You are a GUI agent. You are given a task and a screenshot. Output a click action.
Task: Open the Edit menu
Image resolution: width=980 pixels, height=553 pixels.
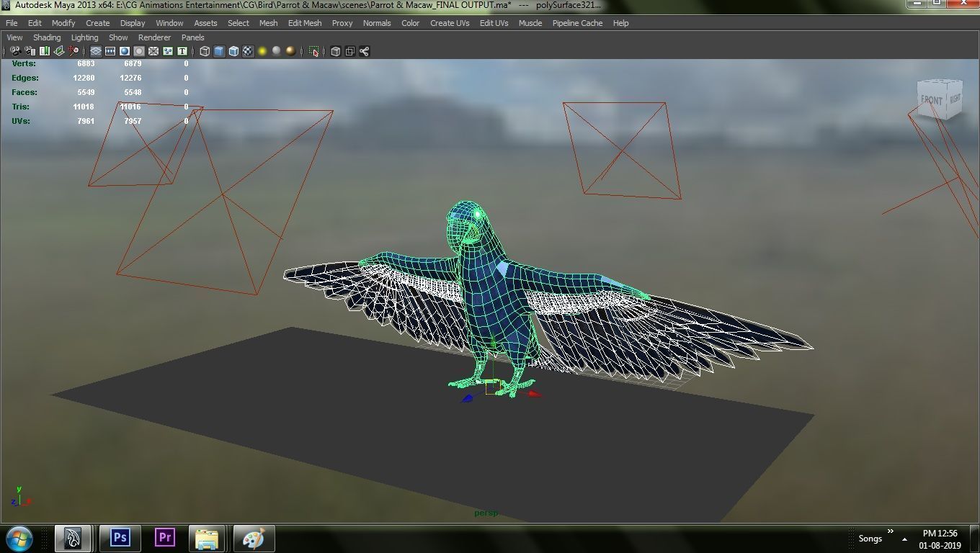click(35, 23)
